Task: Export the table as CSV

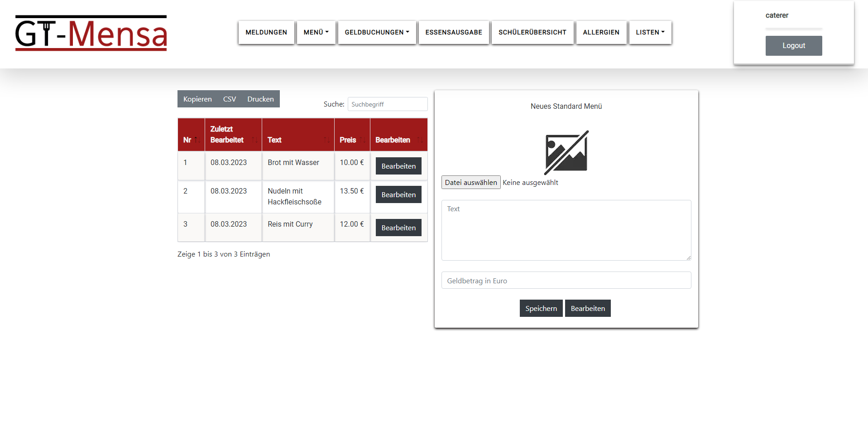Action: pos(229,99)
